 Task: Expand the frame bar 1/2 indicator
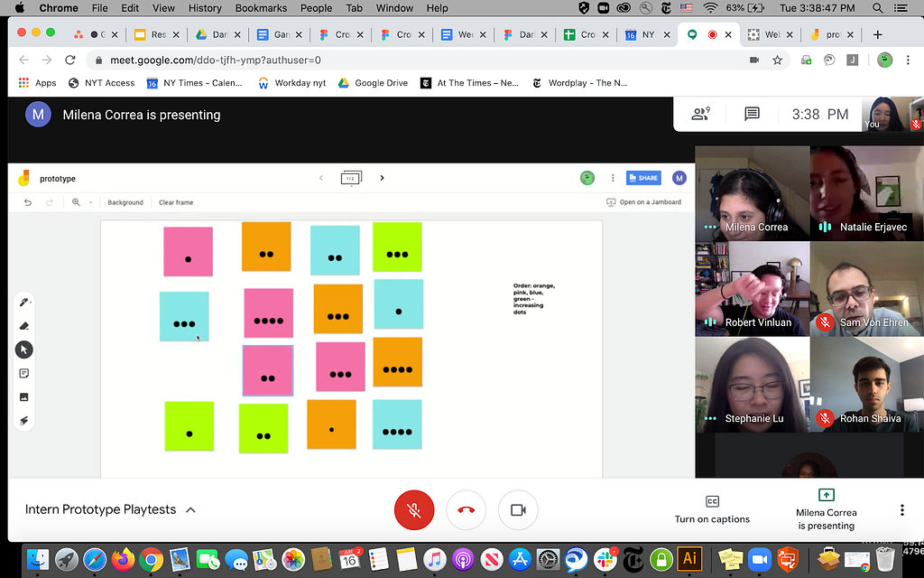[x=351, y=178]
